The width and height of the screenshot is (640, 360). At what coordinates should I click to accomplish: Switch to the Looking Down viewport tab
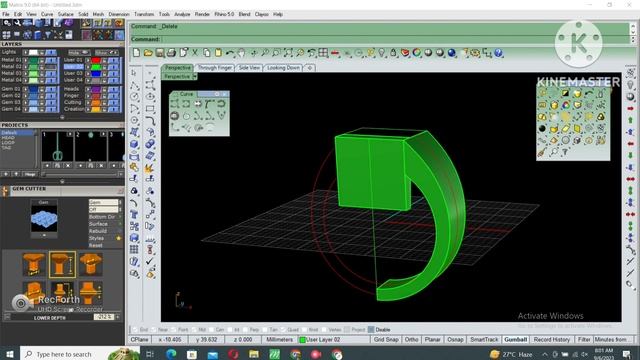click(x=283, y=68)
